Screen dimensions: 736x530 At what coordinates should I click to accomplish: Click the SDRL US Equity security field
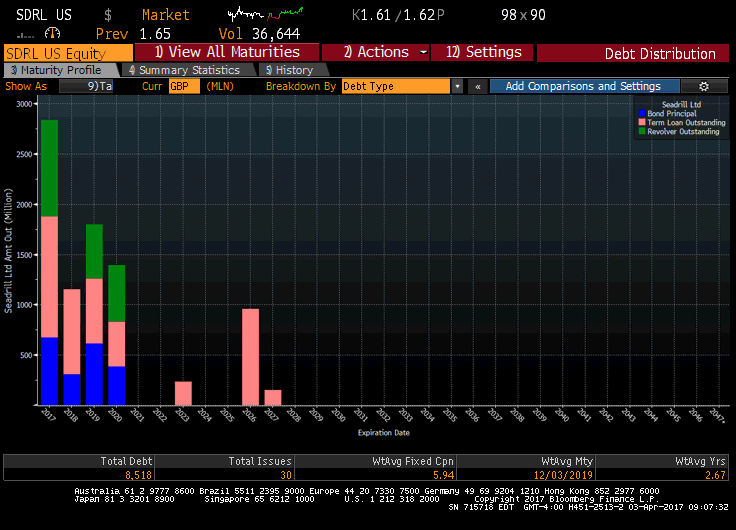point(69,53)
